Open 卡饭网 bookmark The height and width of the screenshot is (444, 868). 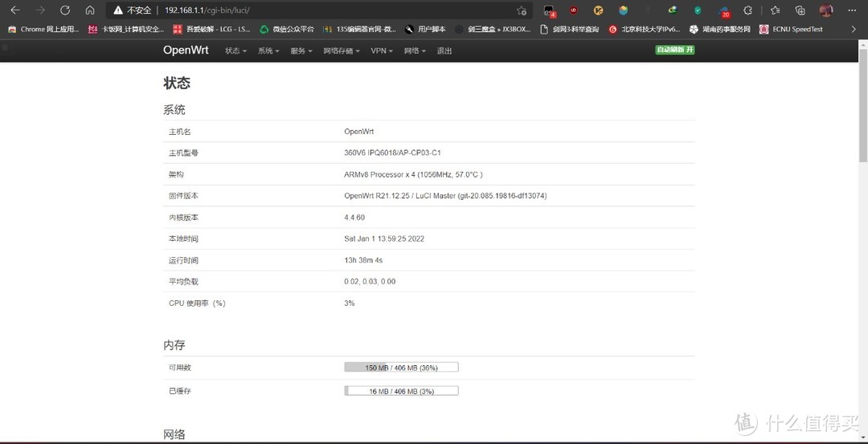click(x=125, y=29)
